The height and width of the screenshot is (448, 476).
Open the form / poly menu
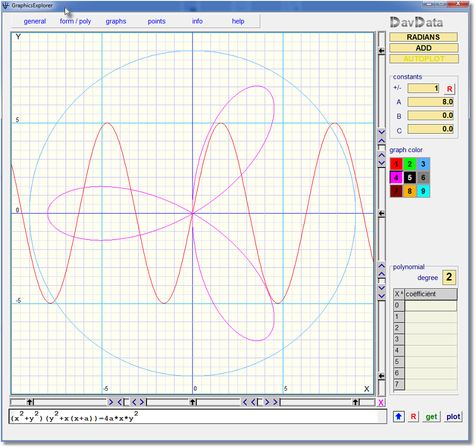click(x=75, y=21)
